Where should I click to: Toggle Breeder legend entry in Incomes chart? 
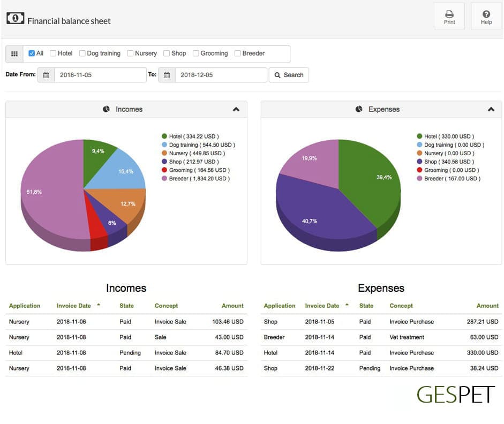point(195,179)
